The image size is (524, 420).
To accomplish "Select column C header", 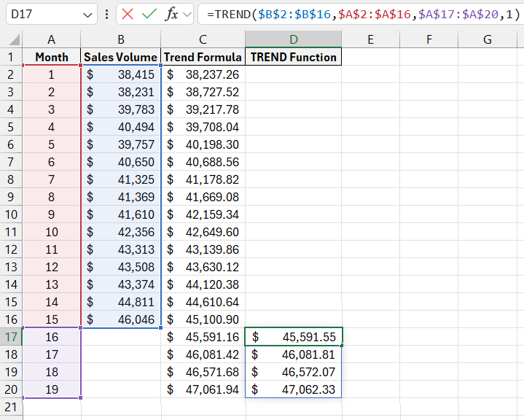I will pyautogui.click(x=203, y=39).
